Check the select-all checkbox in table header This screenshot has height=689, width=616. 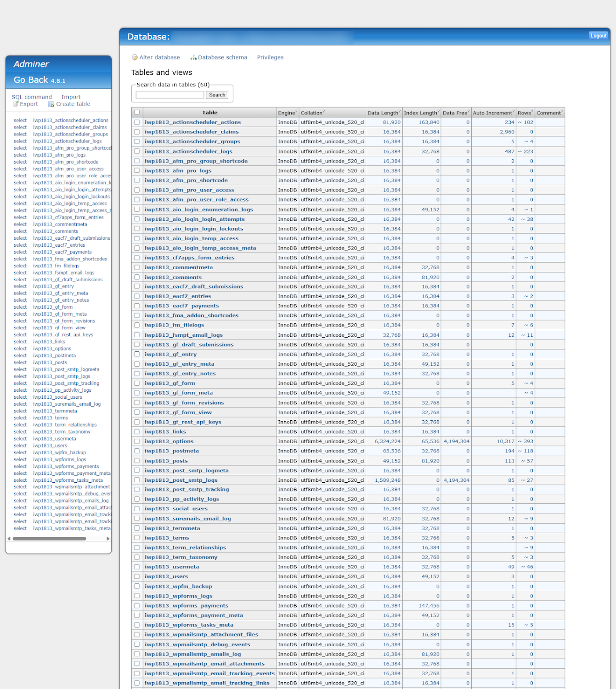[136, 112]
